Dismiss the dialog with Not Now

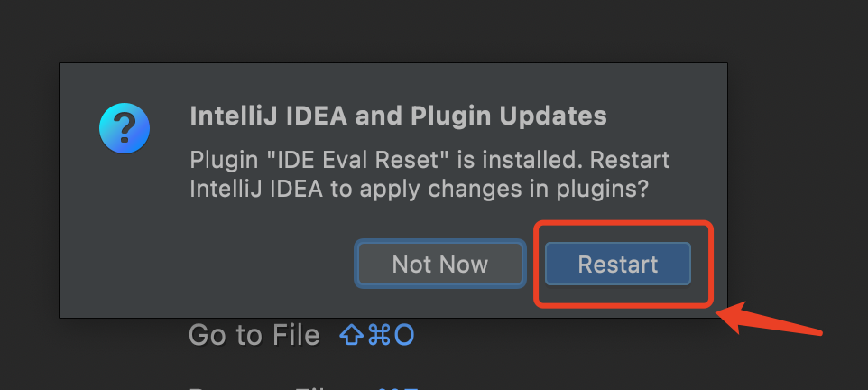coord(440,264)
